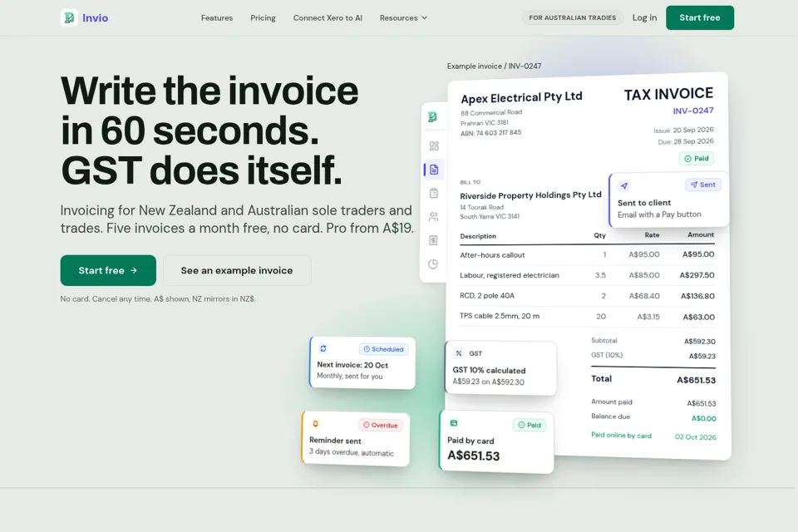Viewport: 798px width, 532px height.
Task: Click the Sent badge on client card
Action: (x=703, y=185)
